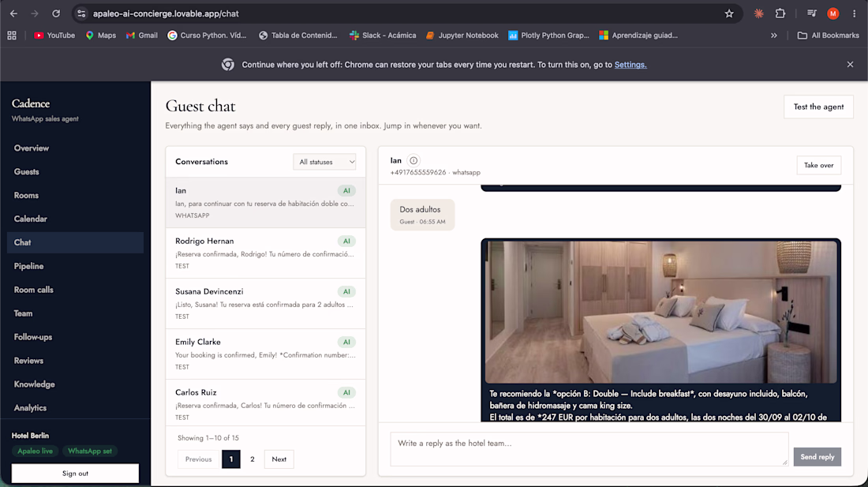The image size is (868, 487).
Task: Go to the Rooms page
Action: click(75, 196)
